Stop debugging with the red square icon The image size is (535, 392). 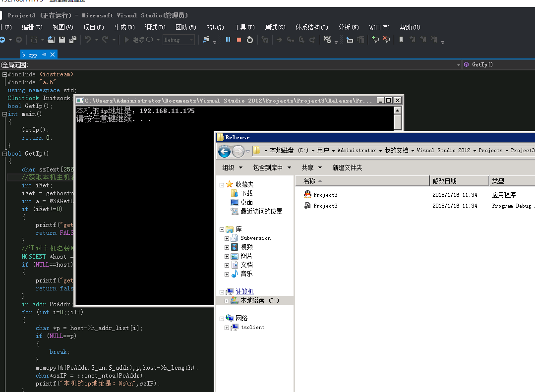(239, 40)
